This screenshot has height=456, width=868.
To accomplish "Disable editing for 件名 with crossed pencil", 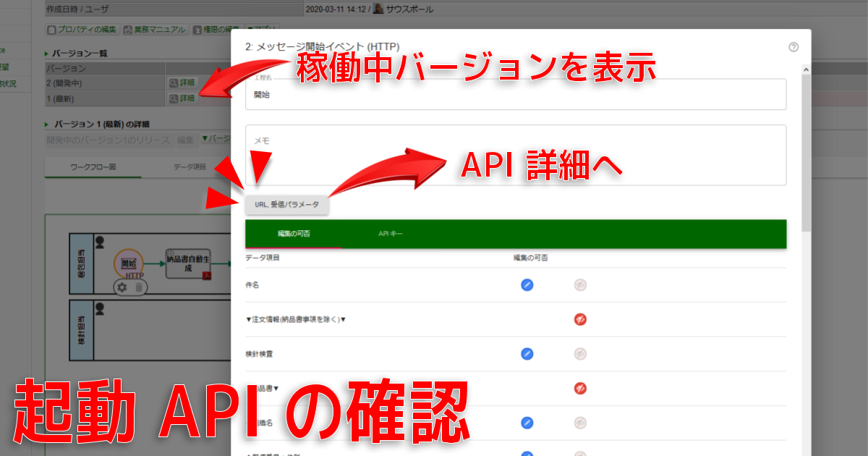I will tap(579, 285).
